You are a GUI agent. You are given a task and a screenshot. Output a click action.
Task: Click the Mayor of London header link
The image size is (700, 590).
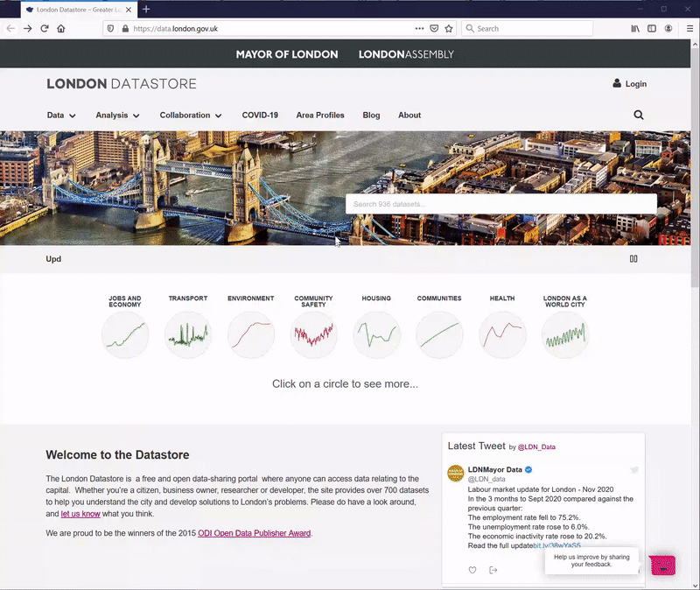pos(287,54)
